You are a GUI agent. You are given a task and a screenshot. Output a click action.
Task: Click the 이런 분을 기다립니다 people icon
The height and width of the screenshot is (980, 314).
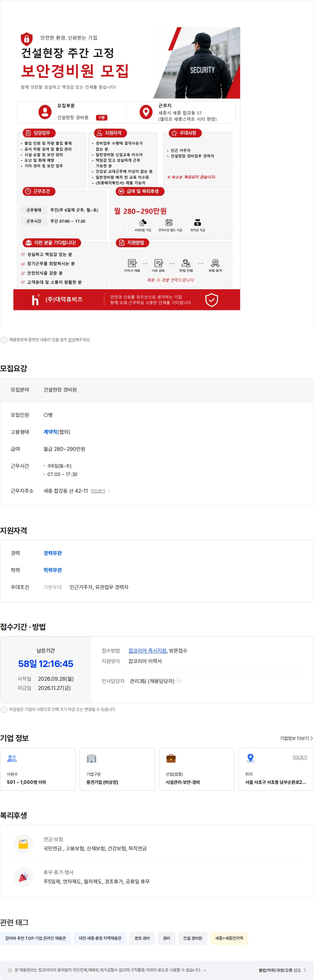pyautogui.click(x=28, y=243)
